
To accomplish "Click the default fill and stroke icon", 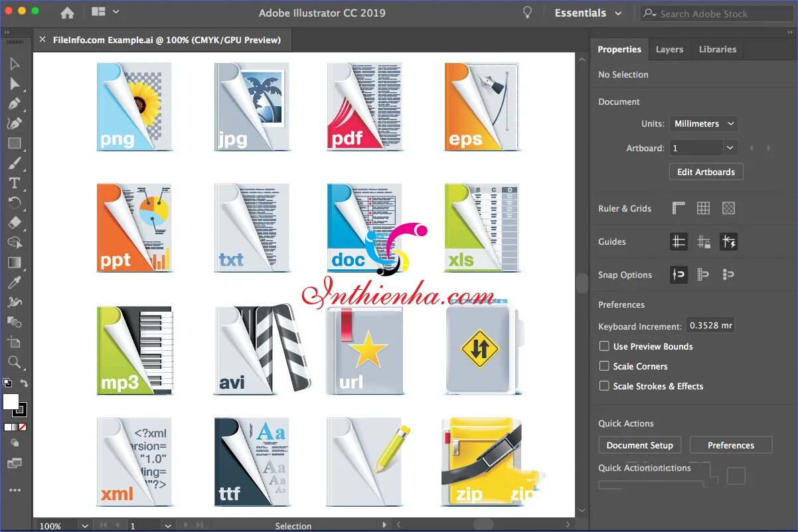I will click(7, 383).
